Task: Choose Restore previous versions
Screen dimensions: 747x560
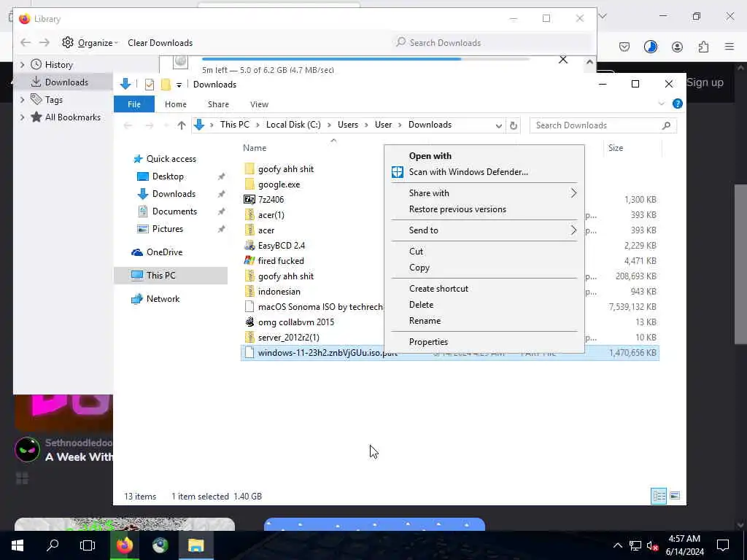Action: tap(457, 209)
